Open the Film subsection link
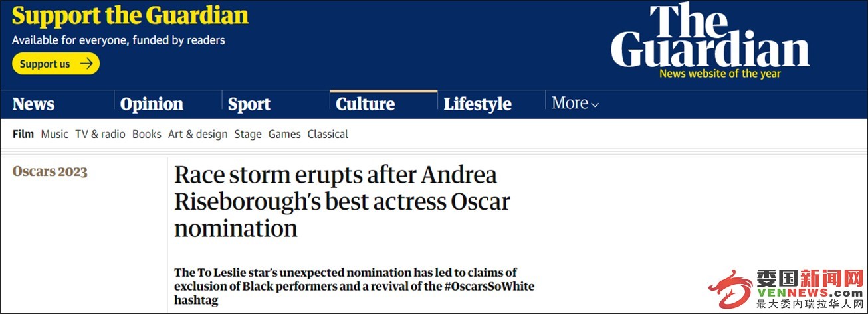This screenshot has width=868, height=314. (23, 134)
